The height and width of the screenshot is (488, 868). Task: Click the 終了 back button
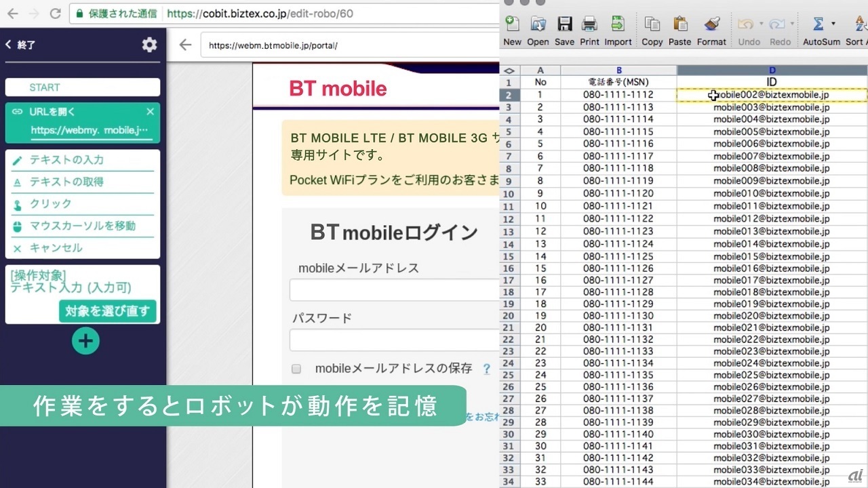point(20,45)
